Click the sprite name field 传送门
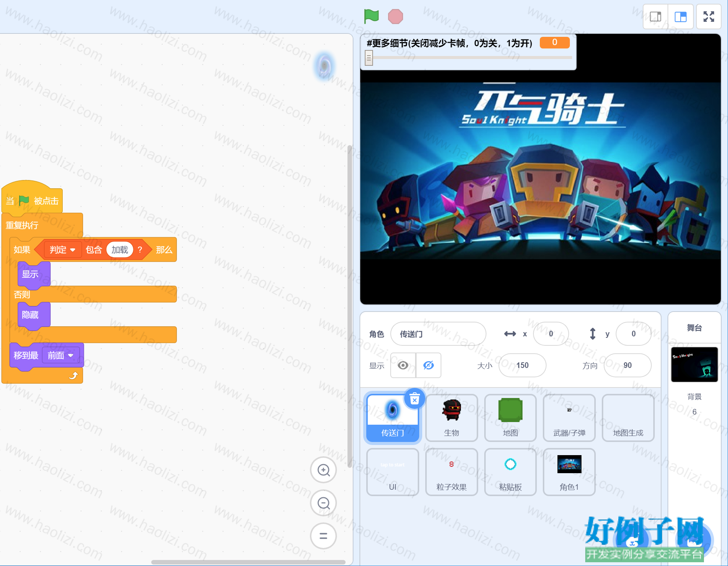 (x=438, y=334)
